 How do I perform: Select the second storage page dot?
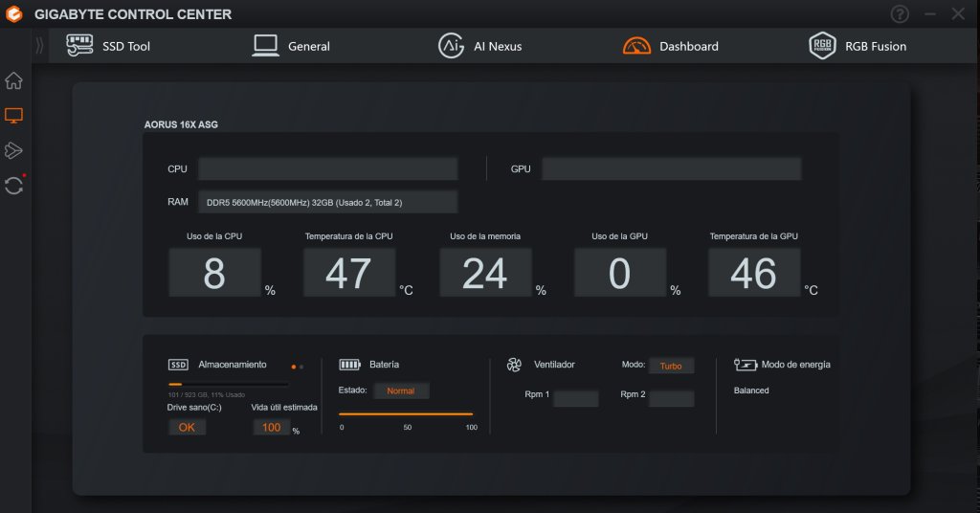(301, 367)
